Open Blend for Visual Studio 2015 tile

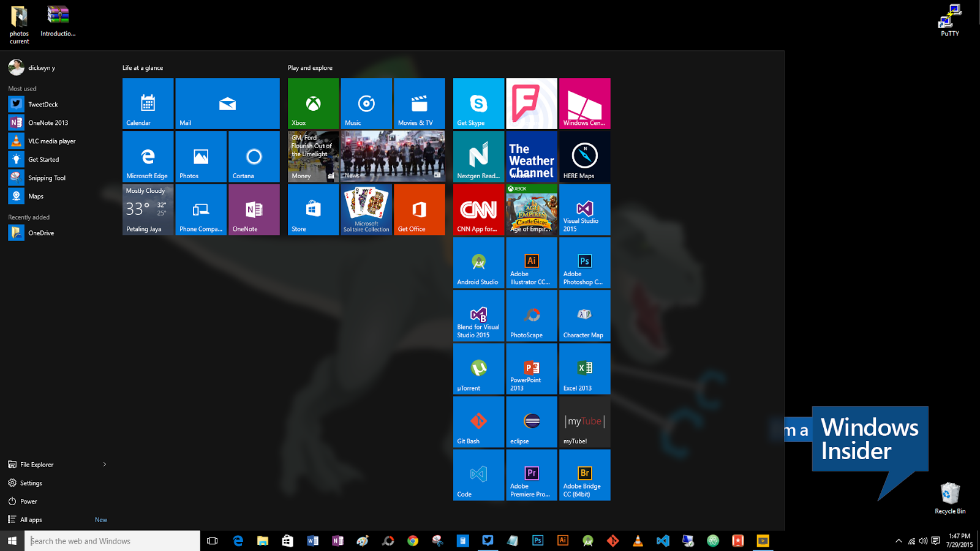[x=478, y=316]
